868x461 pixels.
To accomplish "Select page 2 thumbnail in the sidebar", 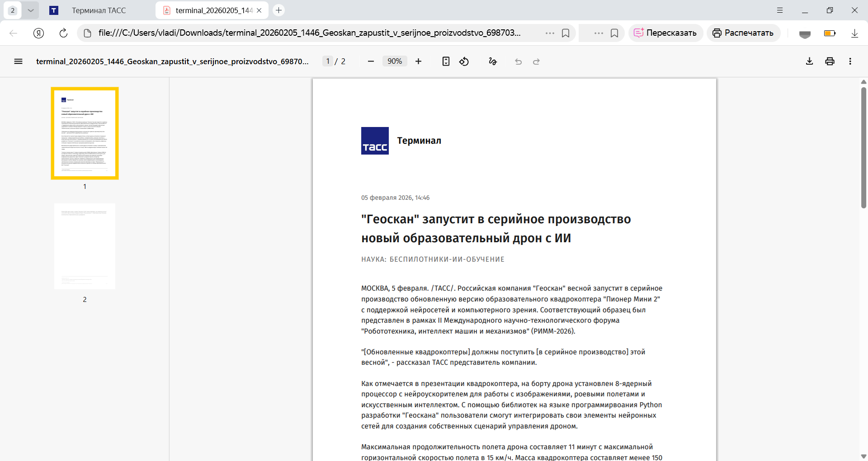I will 85,246.
